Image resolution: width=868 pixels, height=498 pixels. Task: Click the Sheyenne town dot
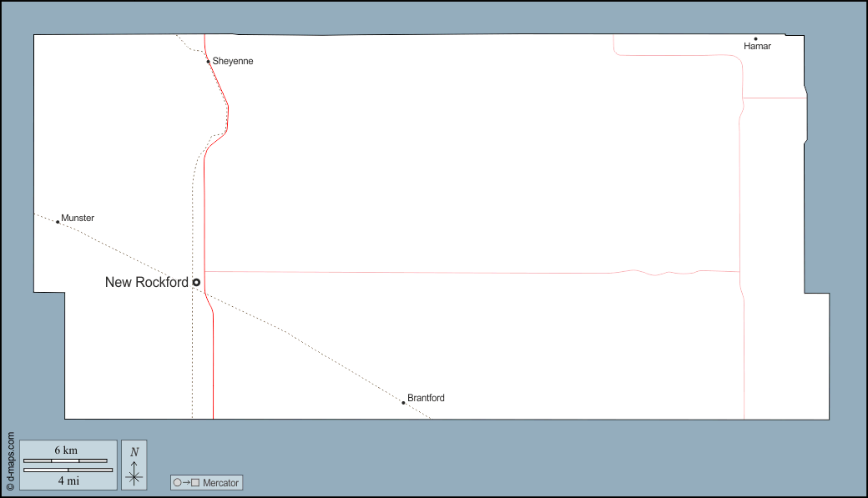point(208,62)
